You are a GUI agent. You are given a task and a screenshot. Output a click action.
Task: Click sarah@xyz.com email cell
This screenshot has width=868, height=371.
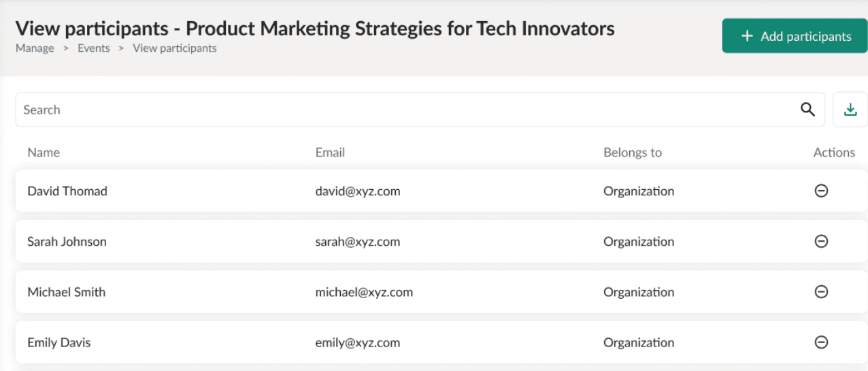tap(358, 242)
